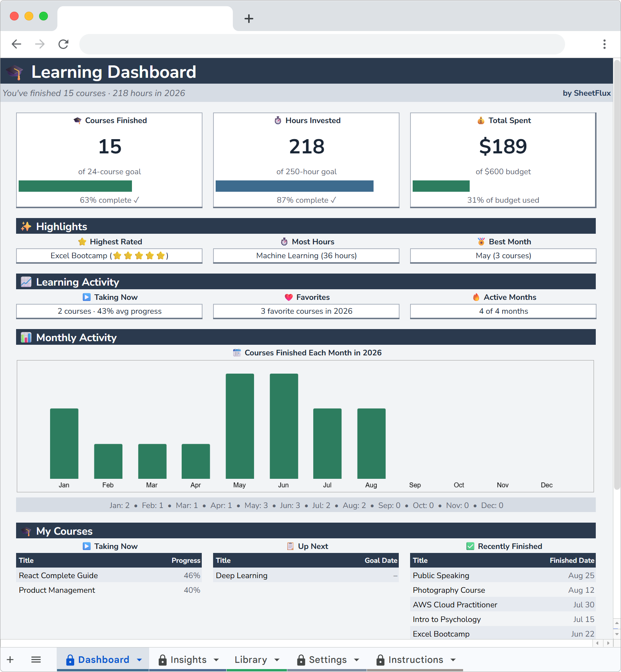Open the Instructions tab

pyautogui.click(x=416, y=660)
